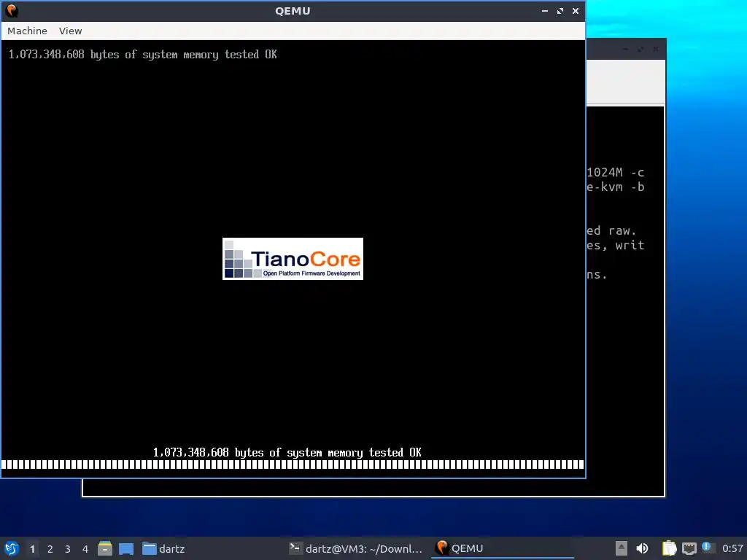Viewport: 747px width, 560px height.
Task: Switch to workspace 3
Action: click(x=68, y=549)
